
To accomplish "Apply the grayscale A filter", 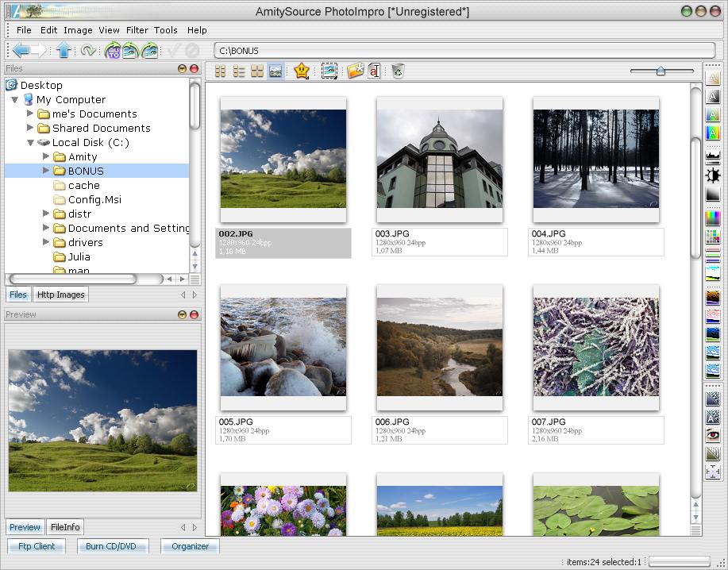I will 713,96.
